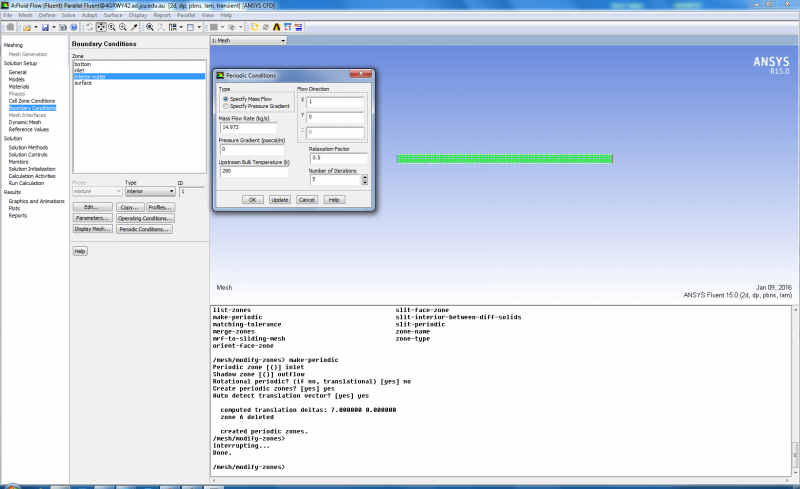Open the Report menu
Image resolution: width=800 pixels, height=489 pixels.
(x=162, y=15)
